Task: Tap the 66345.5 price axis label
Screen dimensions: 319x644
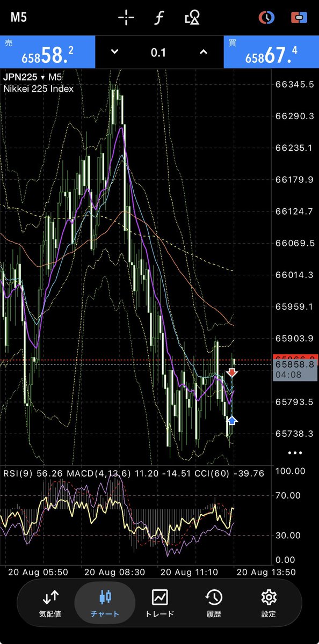Action: 294,85
